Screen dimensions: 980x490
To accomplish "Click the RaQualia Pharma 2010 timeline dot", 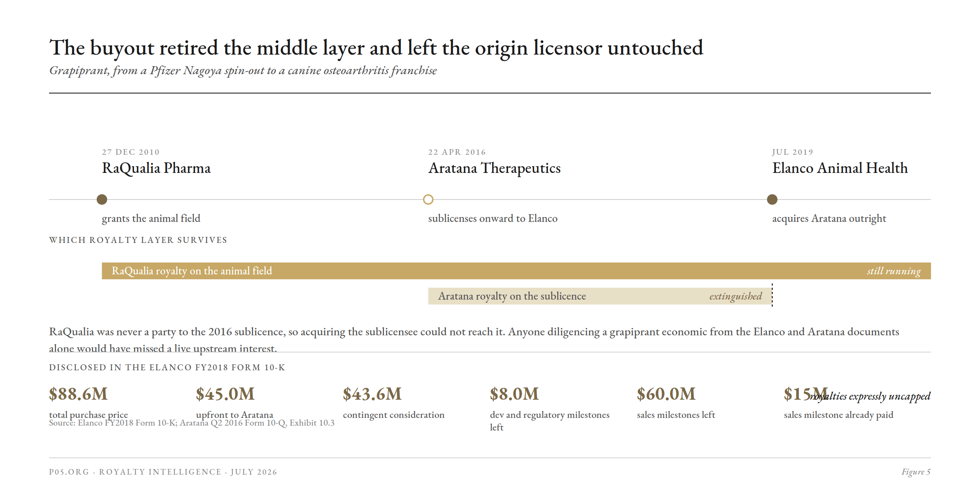I will (x=102, y=199).
